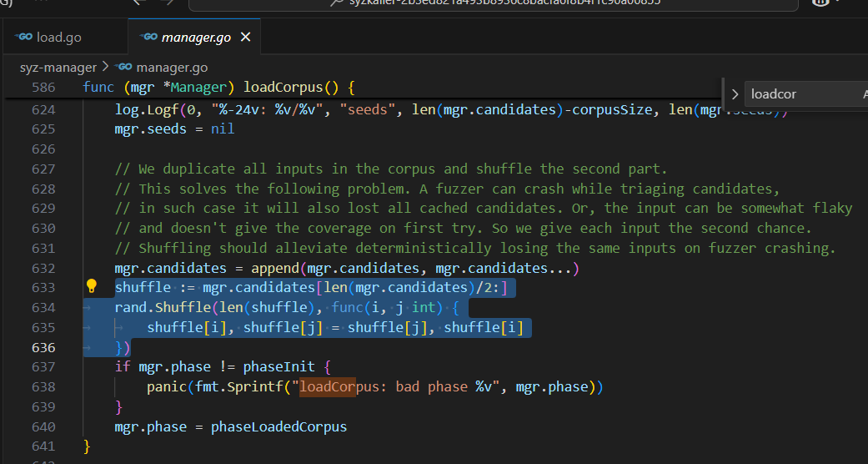Image resolution: width=868 pixels, height=464 pixels.
Task: Click the Manager type in the function signature
Action: coord(198,87)
